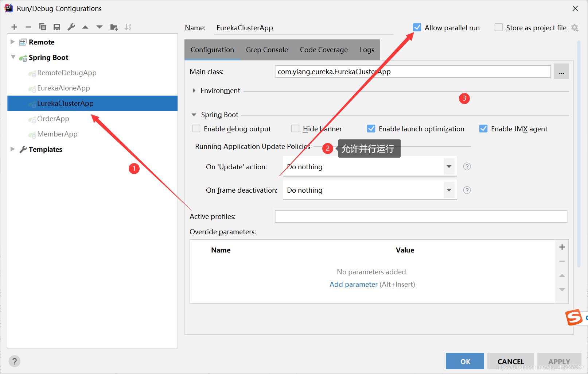Close the Run/Debug Configurations dialog
The image size is (588, 374).
tap(575, 8)
